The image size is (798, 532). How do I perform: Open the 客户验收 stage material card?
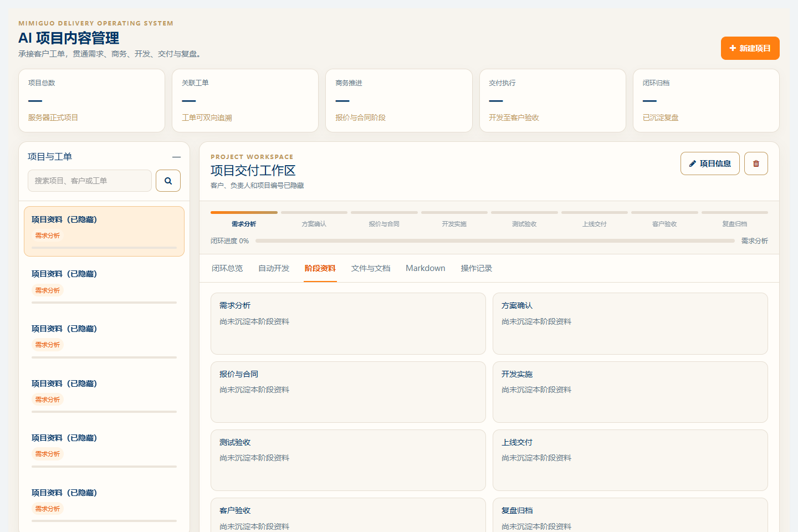point(348,515)
